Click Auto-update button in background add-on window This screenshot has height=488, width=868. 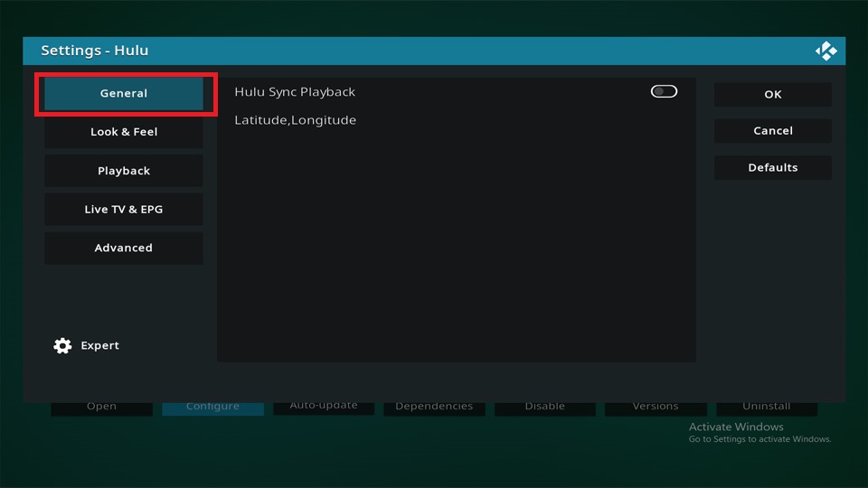tap(324, 408)
